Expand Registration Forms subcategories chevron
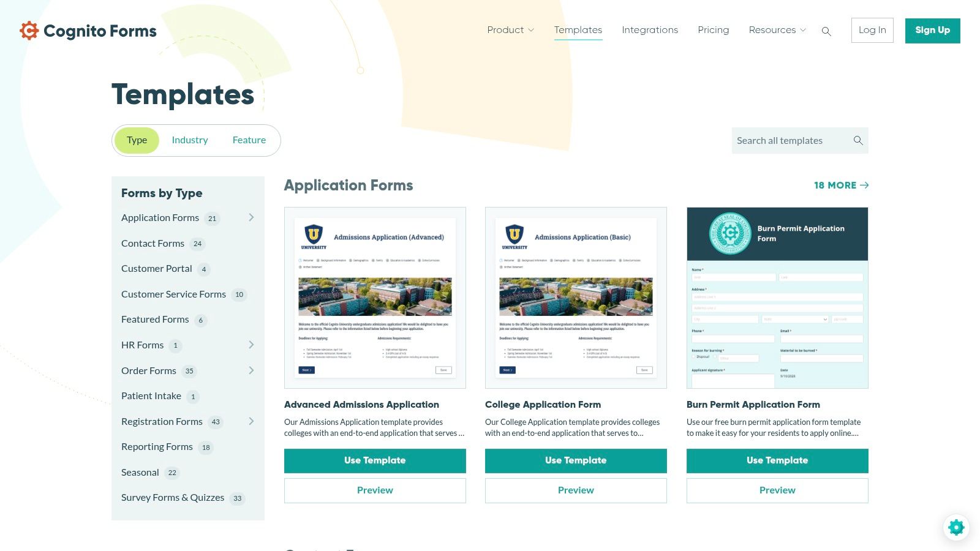The image size is (980, 551). [x=251, y=421]
